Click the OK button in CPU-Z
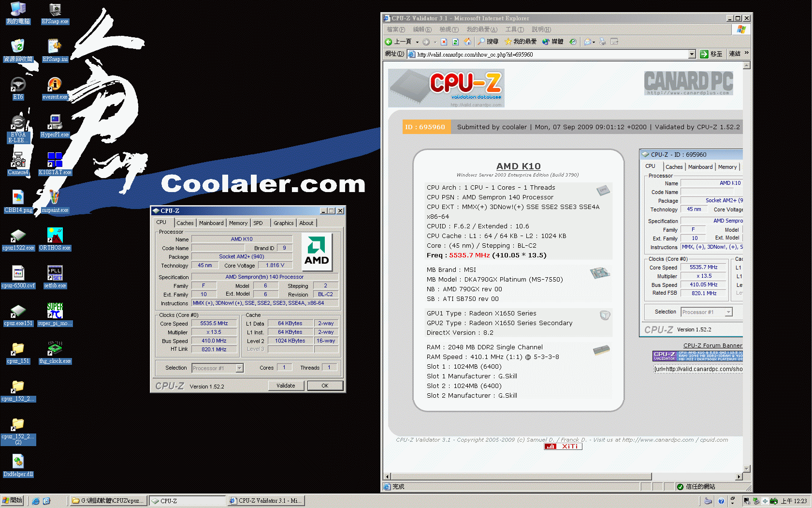The width and height of the screenshot is (812, 508). click(x=325, y=386)
